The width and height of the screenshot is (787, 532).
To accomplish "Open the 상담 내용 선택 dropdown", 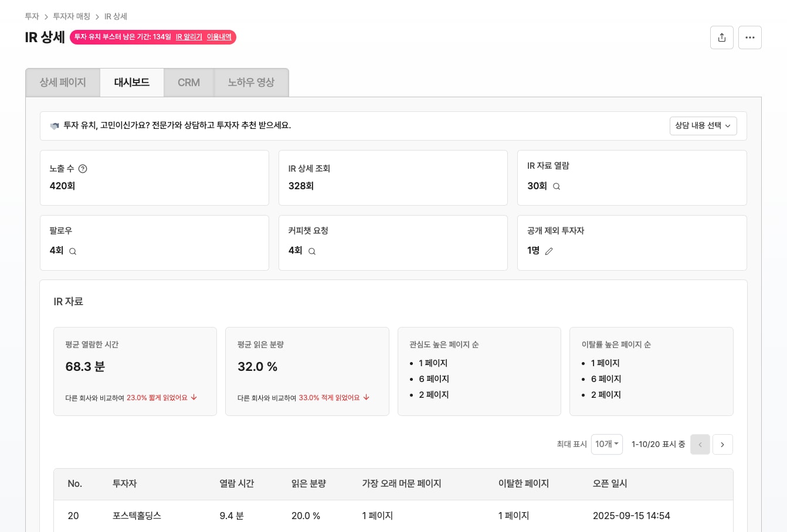I will (x=703, y=126).
